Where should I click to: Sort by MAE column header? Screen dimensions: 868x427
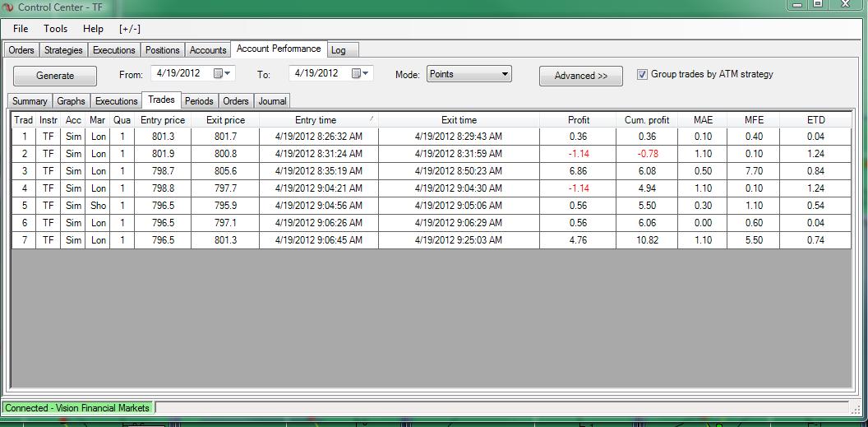[703, 120]
